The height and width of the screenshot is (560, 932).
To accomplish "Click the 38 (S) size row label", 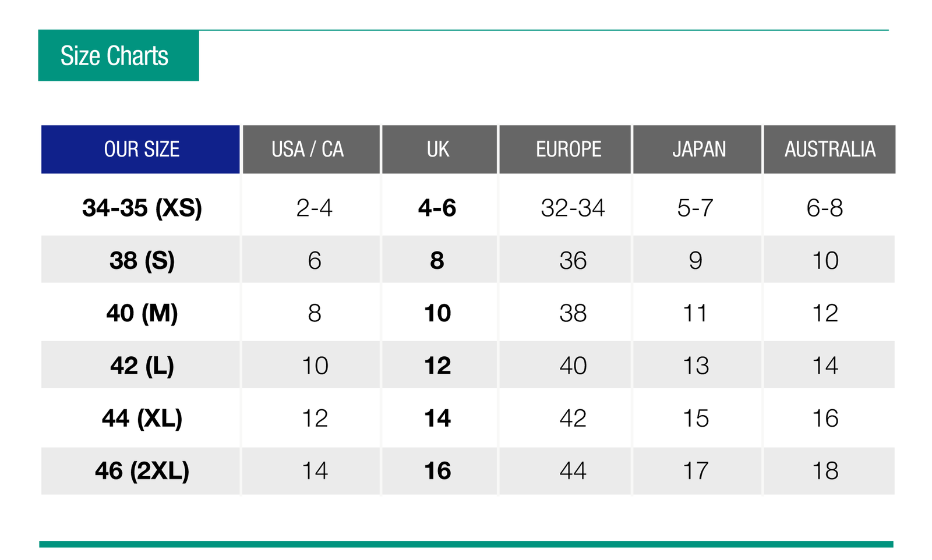I will 142,260.
